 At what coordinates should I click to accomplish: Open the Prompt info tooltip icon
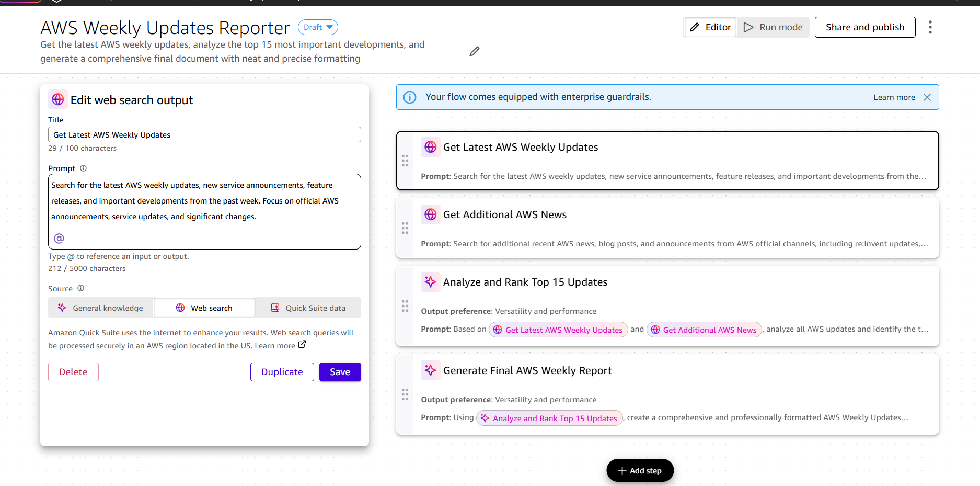[84, 168]
